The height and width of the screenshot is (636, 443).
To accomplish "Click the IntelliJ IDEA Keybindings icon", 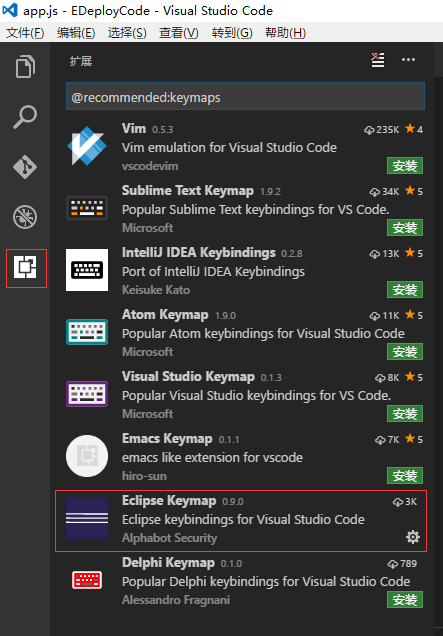I will point(87,270).
